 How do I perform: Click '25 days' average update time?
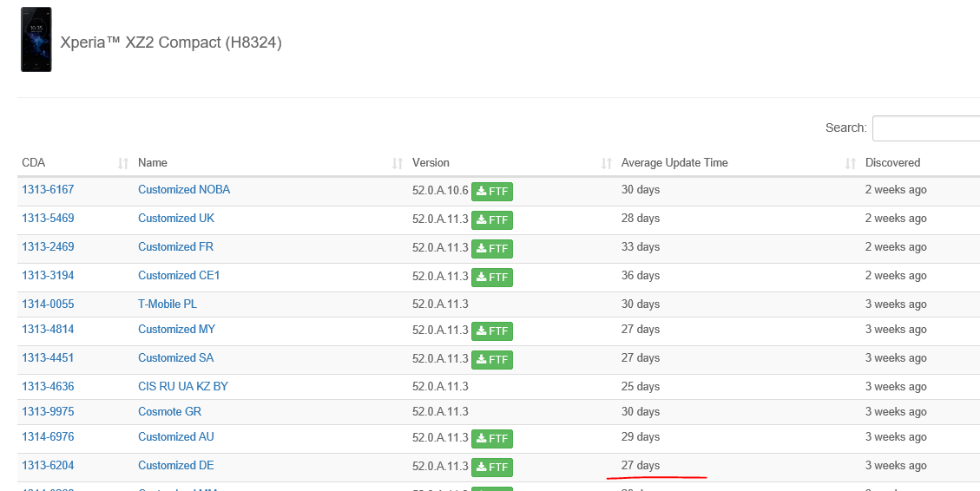point(640,387)
